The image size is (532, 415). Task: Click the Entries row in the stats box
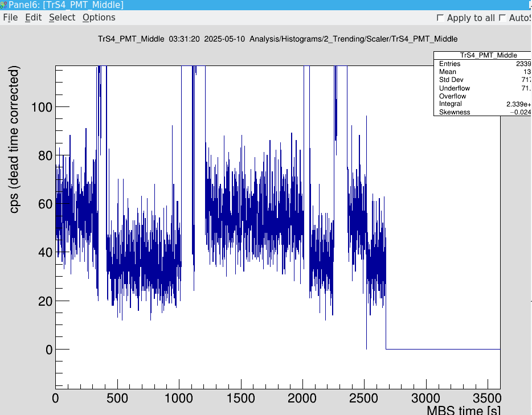tap(483, 64)
